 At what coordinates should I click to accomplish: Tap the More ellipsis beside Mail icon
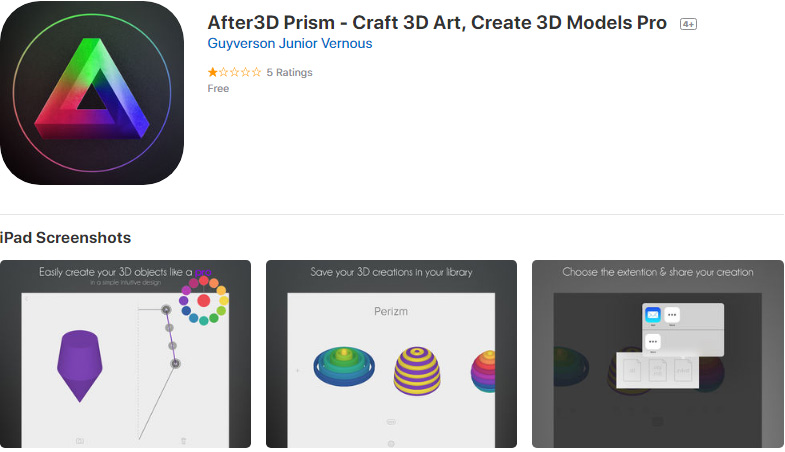[672, 315]
